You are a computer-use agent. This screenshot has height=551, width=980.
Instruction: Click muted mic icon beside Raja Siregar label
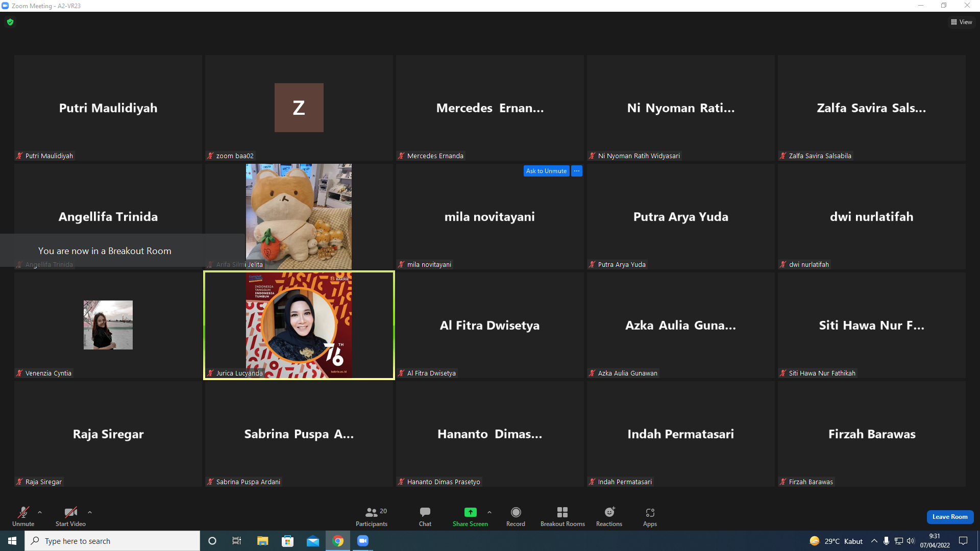[x=19, y=482]
